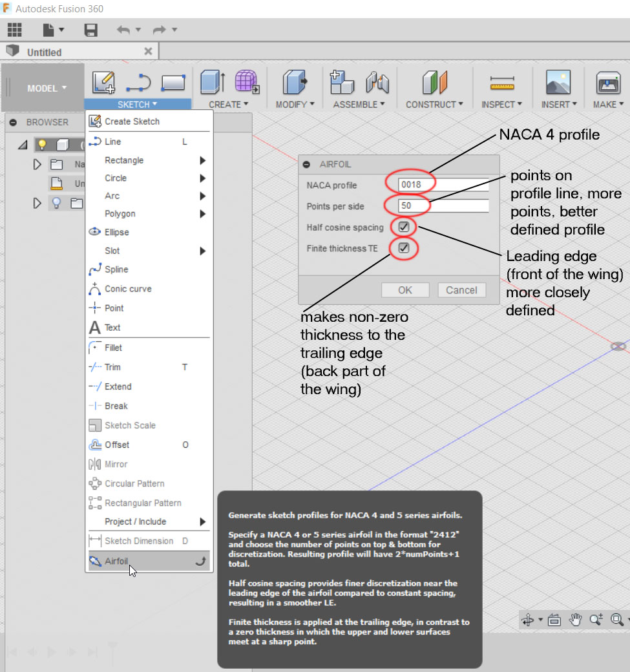The image size is (630, 672).
Task: Click OK in the Airfoil dialog
Action: 405,290
